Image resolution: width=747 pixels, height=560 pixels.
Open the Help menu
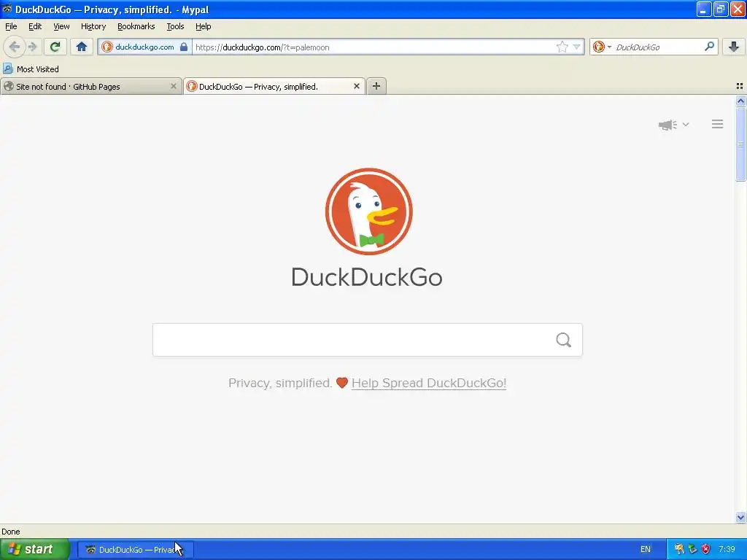coord(203,26)
